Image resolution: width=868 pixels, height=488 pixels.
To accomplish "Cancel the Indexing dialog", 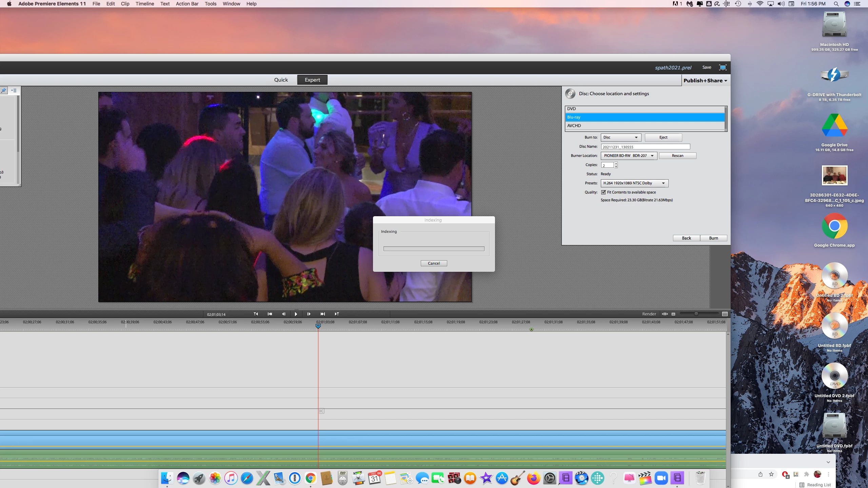I will pyautogui.click(x=434, y=263).
